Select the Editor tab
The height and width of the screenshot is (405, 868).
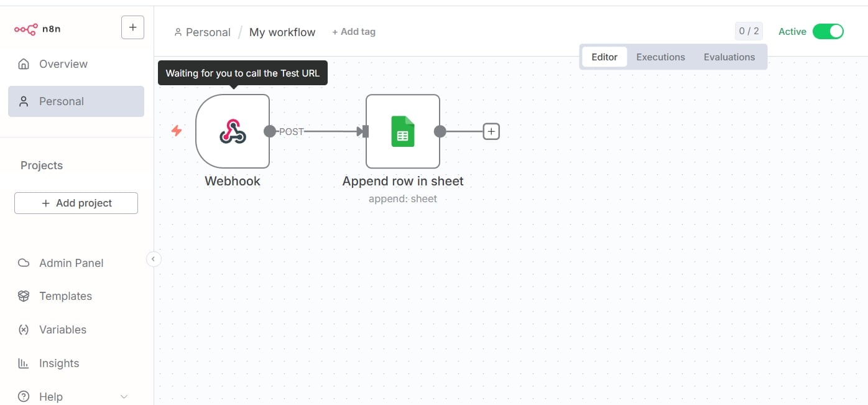604,57
